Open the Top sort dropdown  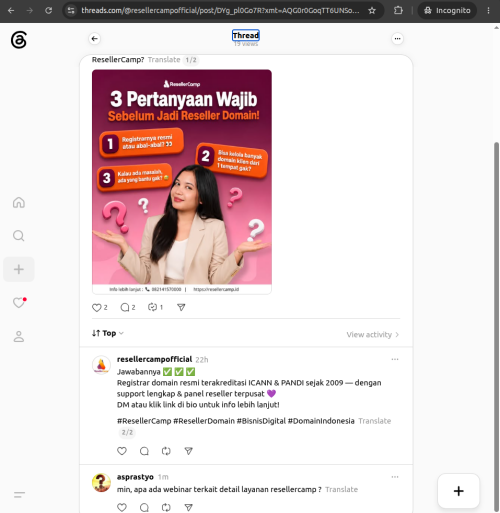(108, 333)
